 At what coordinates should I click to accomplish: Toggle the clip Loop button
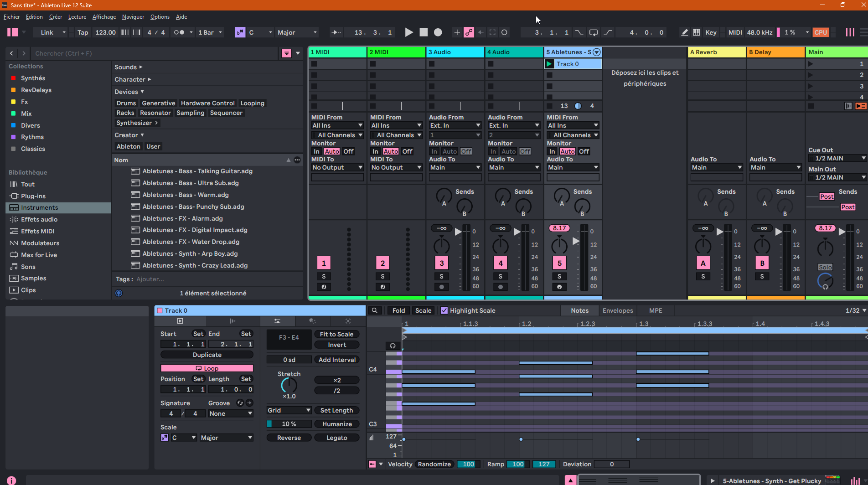[207, 368]
